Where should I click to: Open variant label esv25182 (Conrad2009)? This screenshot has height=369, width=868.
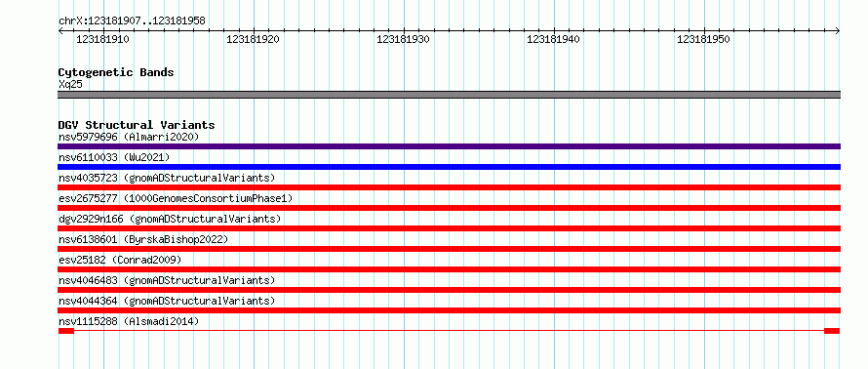coord(120,260)
